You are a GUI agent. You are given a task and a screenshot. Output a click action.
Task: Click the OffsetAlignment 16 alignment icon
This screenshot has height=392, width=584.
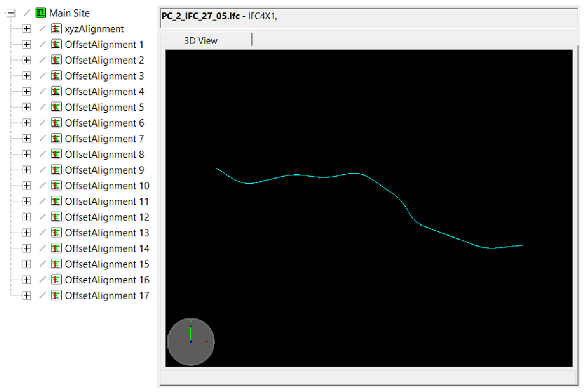point(56,280)
